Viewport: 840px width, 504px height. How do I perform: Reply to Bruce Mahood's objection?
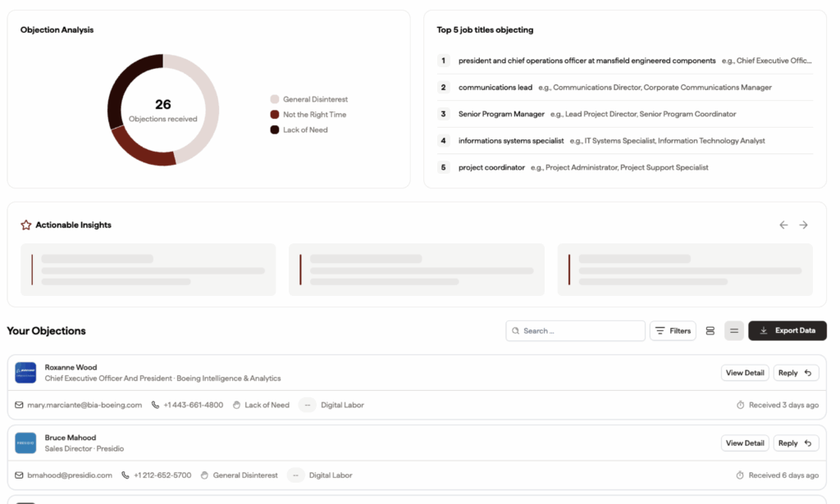coord(796,443)
